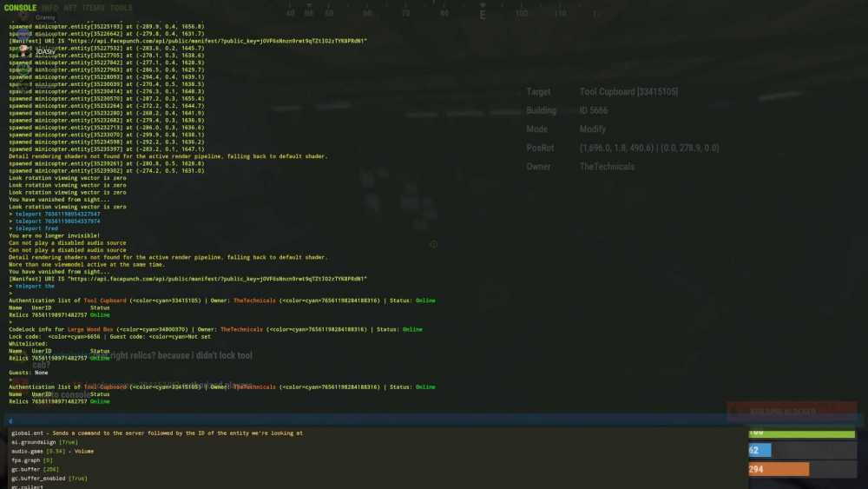Select the gc.buffer_enabled suggestion
The height and width of the screenshot is (489, 868).
coord(49,479)
